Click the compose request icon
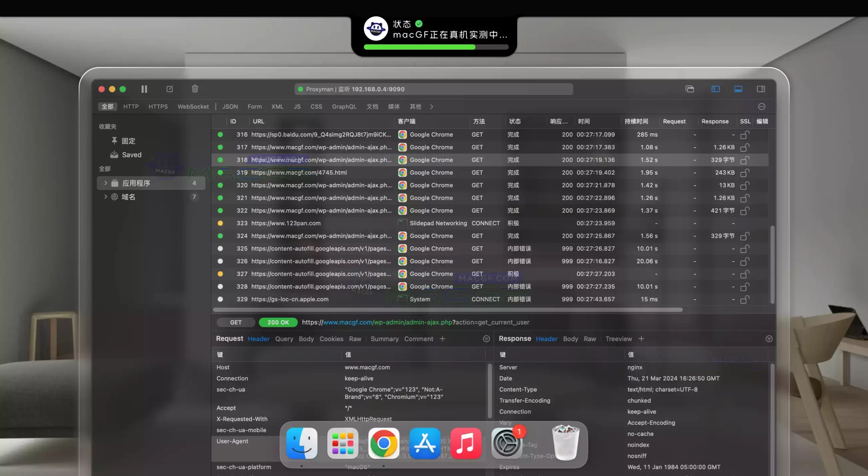 tap(170, 89)
